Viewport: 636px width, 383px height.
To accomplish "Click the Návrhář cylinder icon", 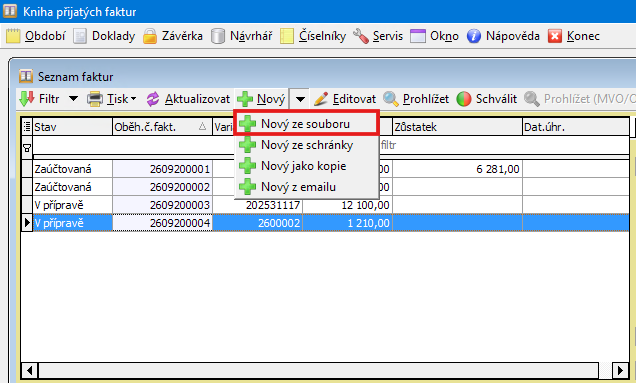I will [218, 36].
